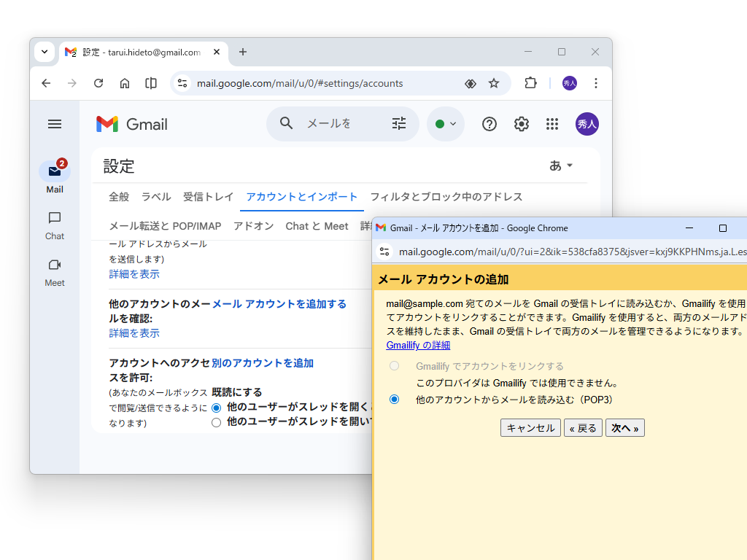Open the active status indicator dropdown
Viewport: 747px width, 560px height.
pyautogui.click(x=445, y=123)
